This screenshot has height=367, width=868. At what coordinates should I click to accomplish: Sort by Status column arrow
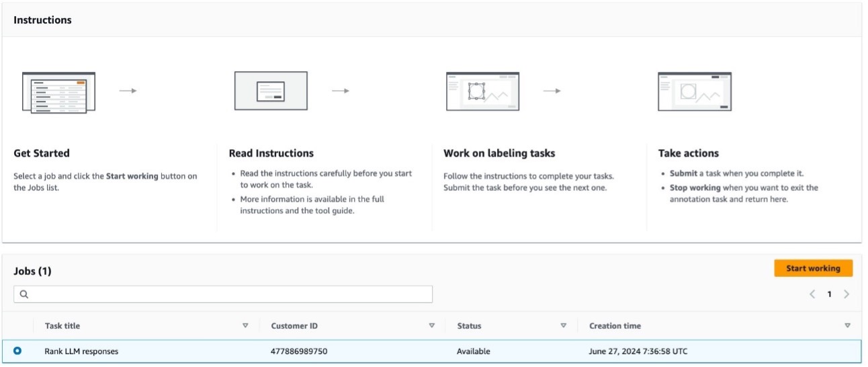(563, 326)
